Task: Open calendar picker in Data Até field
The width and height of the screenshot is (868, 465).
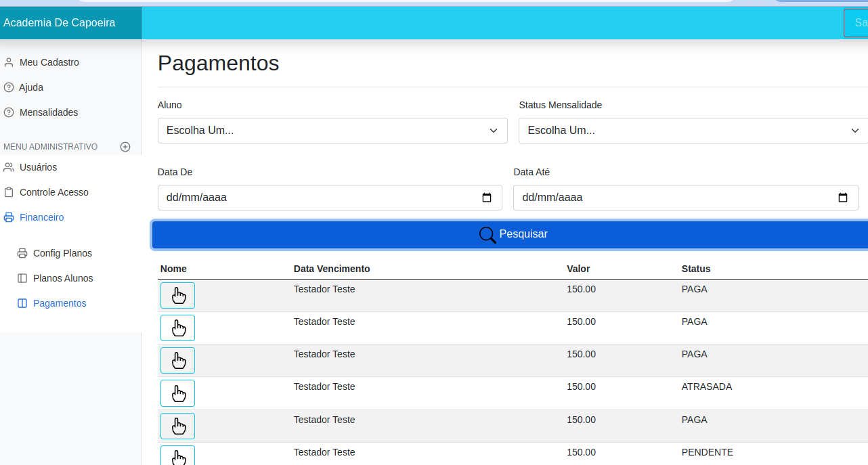Action: point(842,198)
